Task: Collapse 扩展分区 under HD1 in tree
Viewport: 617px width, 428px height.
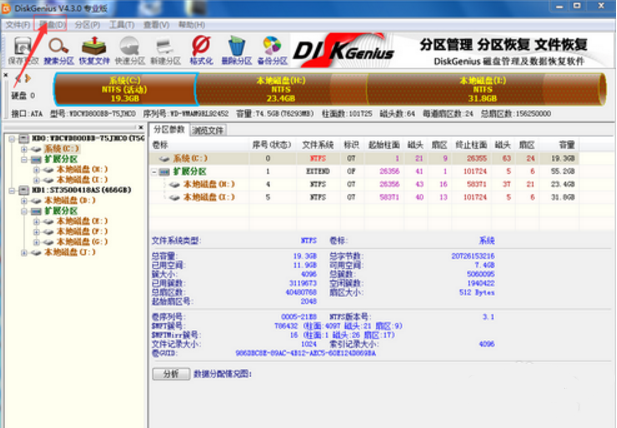Action: coord(24,211)
